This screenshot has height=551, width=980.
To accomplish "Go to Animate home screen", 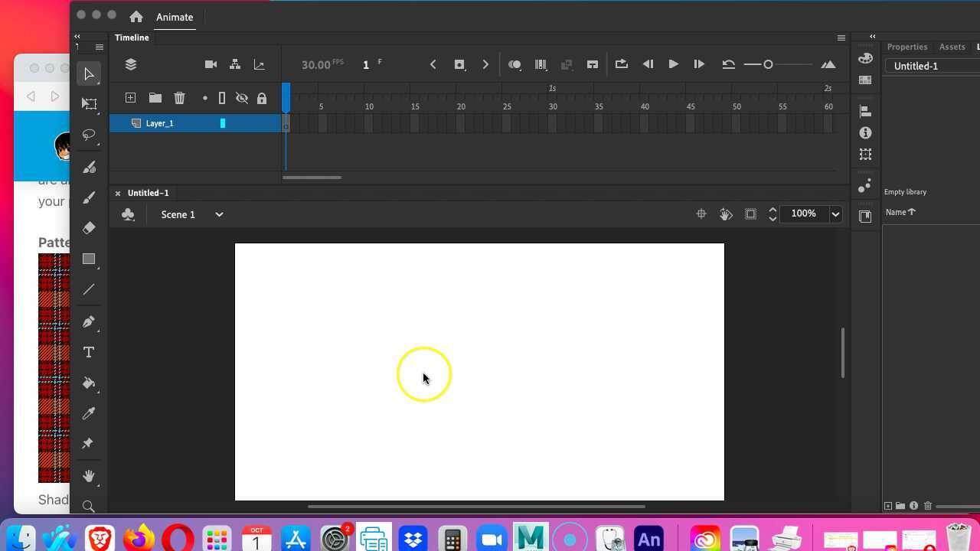I will click(x=136, y=16).
